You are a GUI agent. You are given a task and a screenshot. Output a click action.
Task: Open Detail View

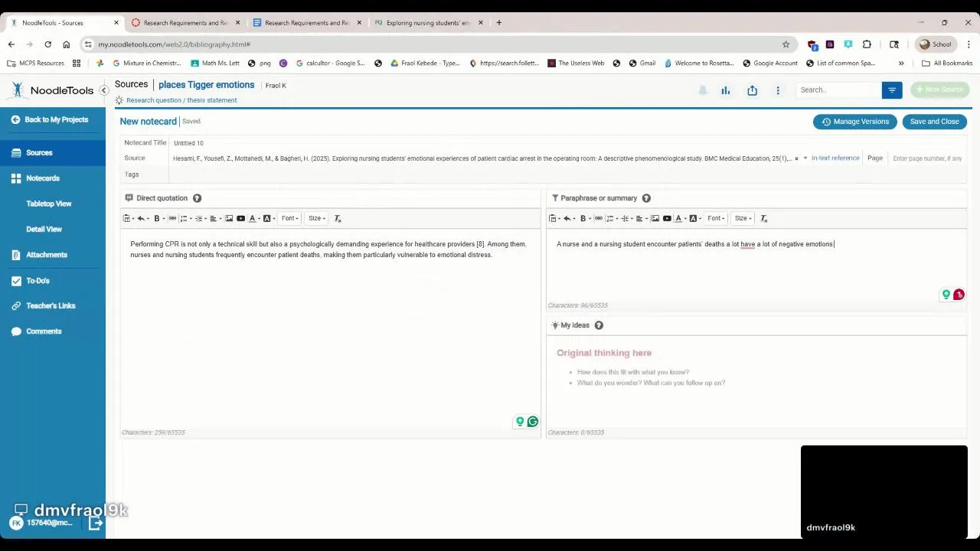tap(44, 229)
